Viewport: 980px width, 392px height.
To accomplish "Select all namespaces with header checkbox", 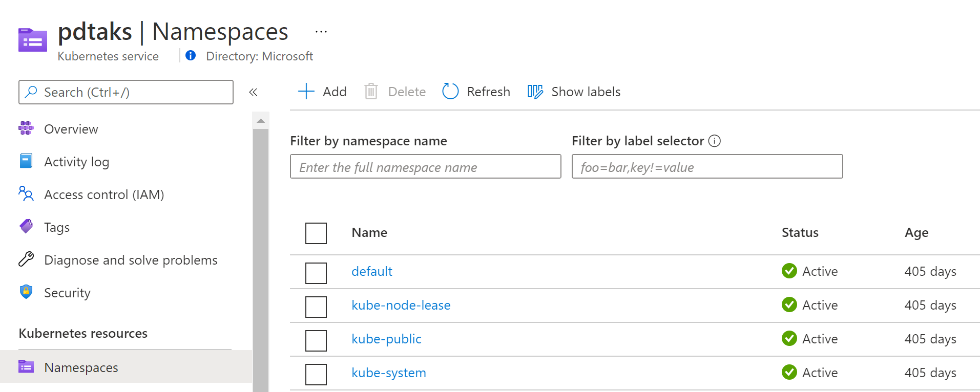I will 316,233.
